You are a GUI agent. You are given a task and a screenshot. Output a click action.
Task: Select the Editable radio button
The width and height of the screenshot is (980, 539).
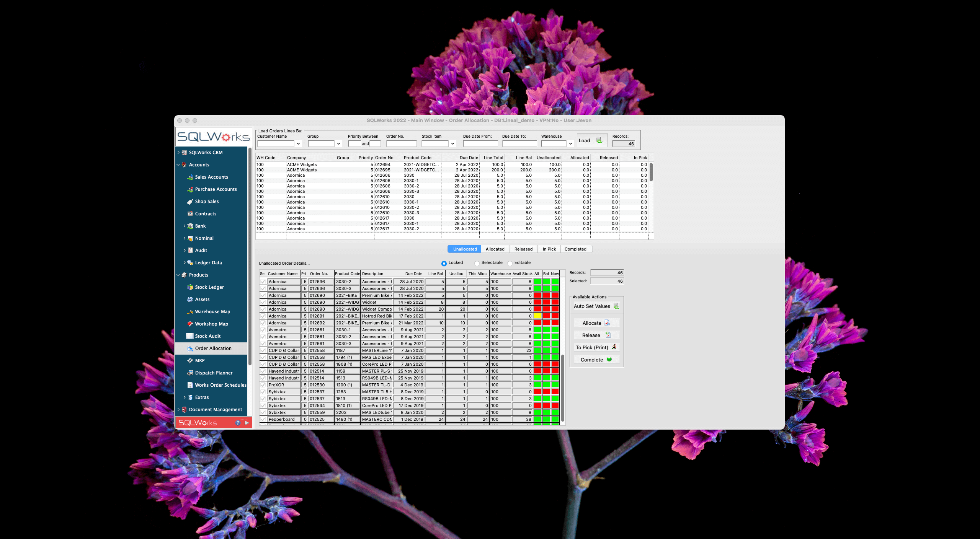coord(510,263)
